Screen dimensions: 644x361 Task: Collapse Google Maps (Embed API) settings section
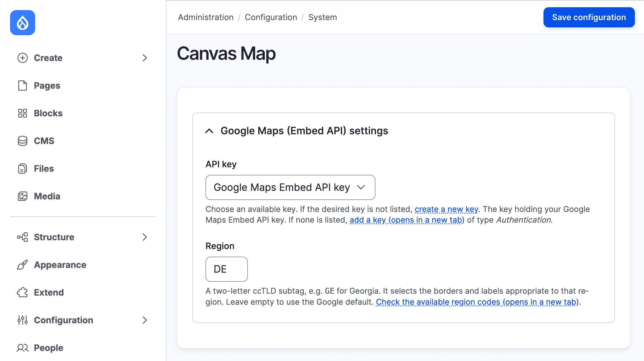coord(209,131)
